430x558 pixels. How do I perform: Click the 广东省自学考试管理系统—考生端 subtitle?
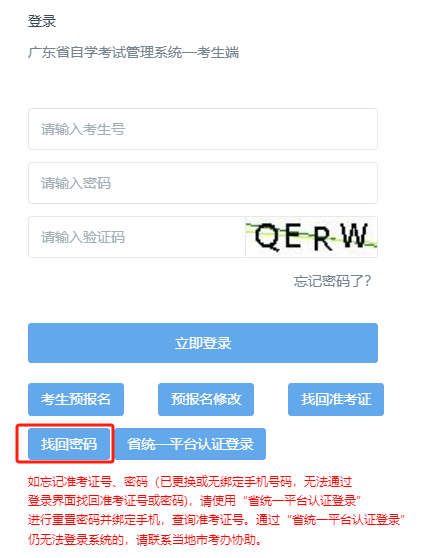[x=133, y=53]
